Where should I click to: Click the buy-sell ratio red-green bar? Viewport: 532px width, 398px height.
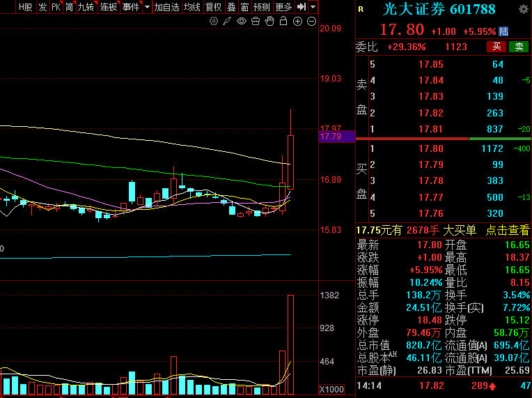coord(444,139)
